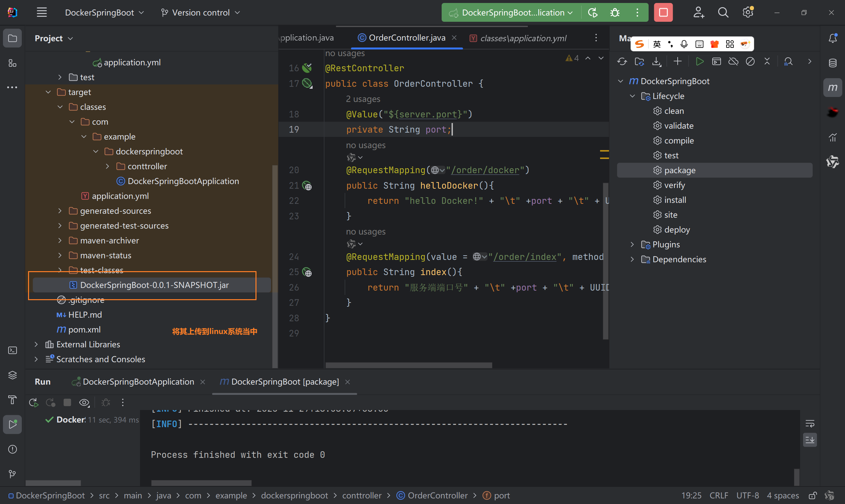Viewport: 845px width, 504px height.
Task: Toggle soft-wrap in run console
Action: pos(810,424)
